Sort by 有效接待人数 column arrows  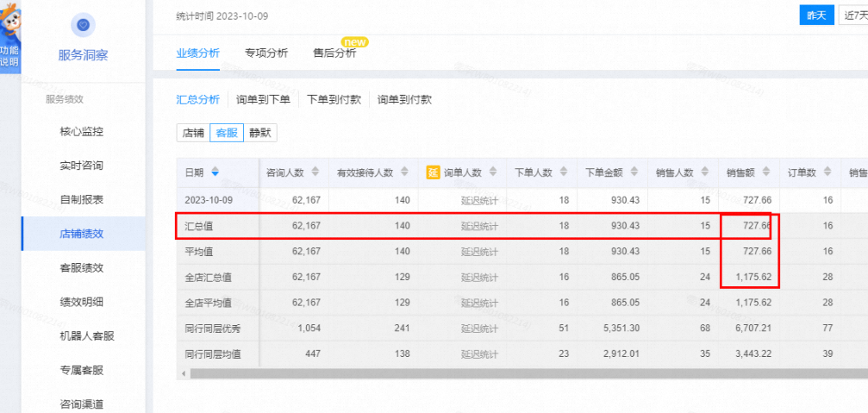coord(404,172)
